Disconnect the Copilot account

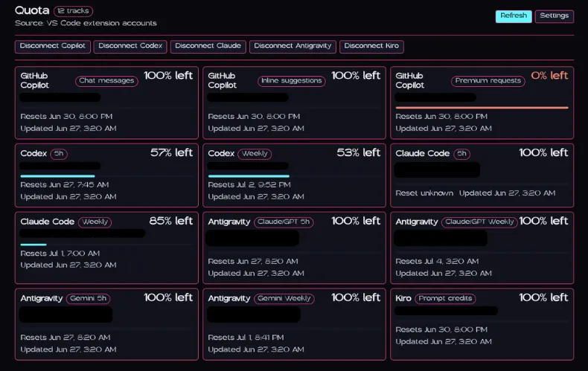point(53,47)
